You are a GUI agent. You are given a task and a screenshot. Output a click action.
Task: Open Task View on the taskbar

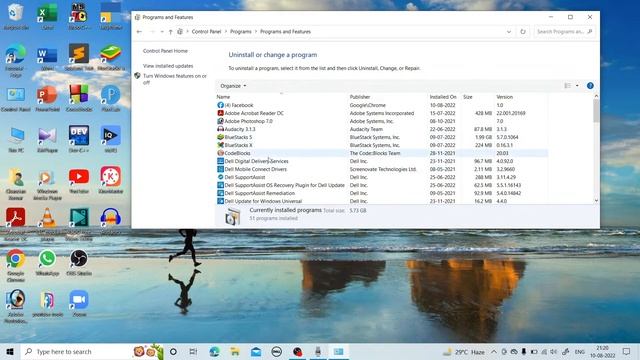coord(193,351)
